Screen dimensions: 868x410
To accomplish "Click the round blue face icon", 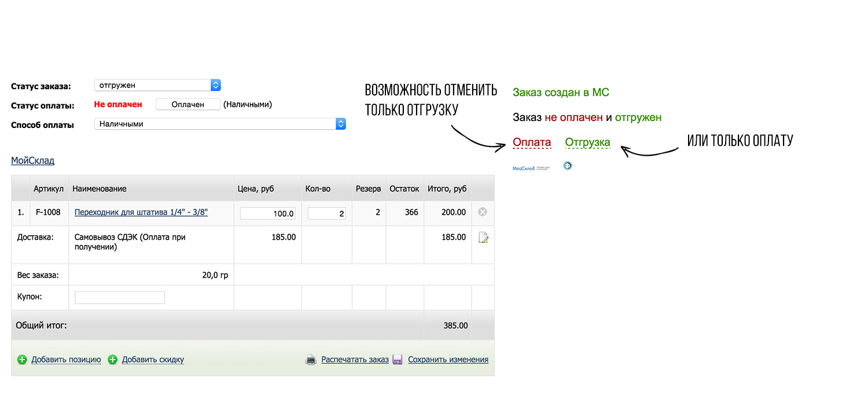I will (x=568, y=166).
